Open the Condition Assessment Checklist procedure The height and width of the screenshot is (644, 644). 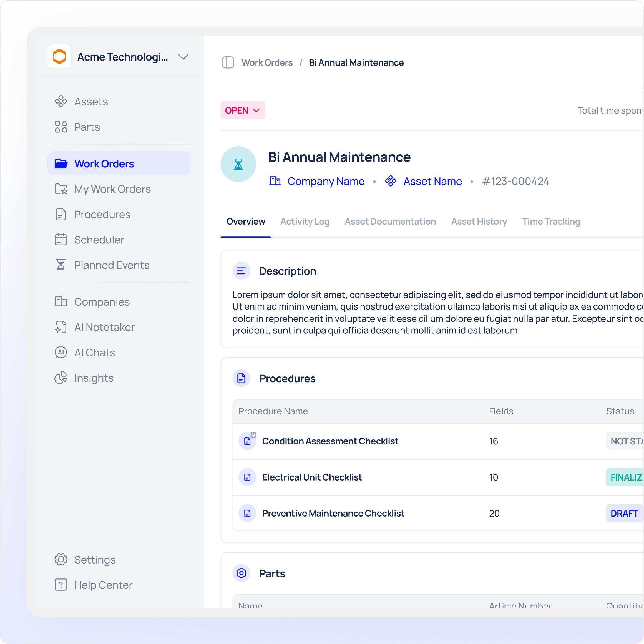click(330, 441)
